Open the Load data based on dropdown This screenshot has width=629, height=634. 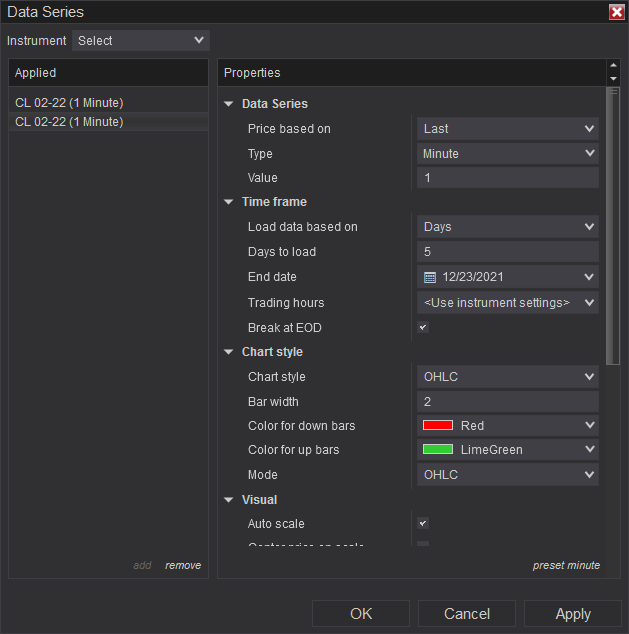[x=508, y=227]
